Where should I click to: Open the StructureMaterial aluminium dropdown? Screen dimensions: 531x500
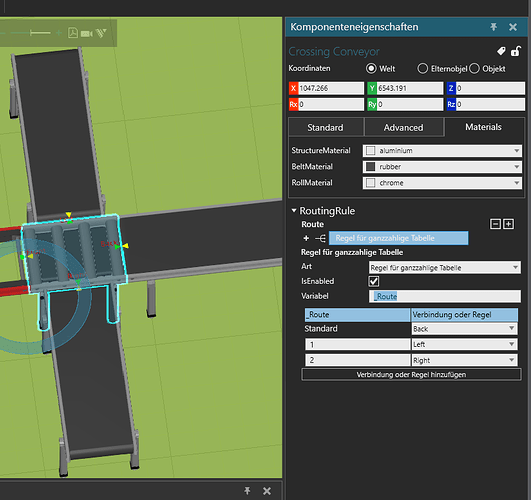(442, 150)
